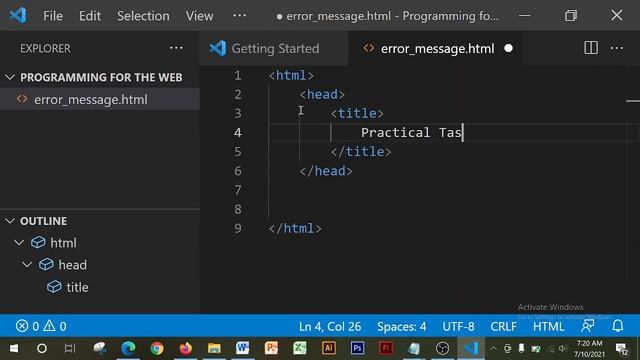Click the </html> closing tag on line 9
Viewport: 640px width, 360px height.
[x=295, y=228]
